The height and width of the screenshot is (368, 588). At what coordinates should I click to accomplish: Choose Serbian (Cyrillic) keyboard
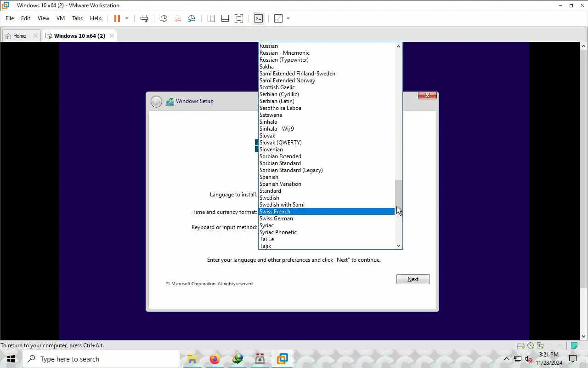point(326,94)
